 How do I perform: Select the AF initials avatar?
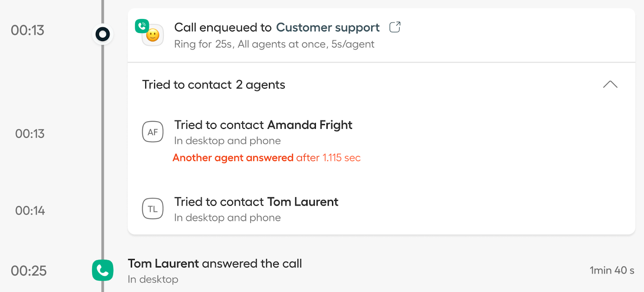153,132
